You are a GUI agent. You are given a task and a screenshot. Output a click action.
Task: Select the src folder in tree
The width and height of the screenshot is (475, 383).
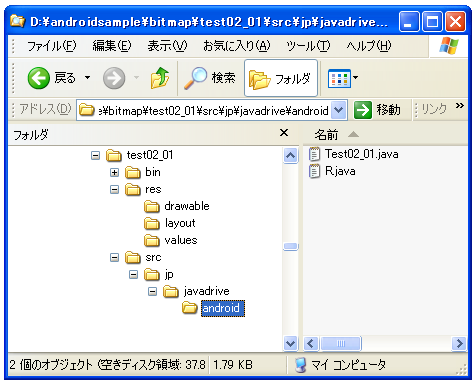[x=153, y=257]
